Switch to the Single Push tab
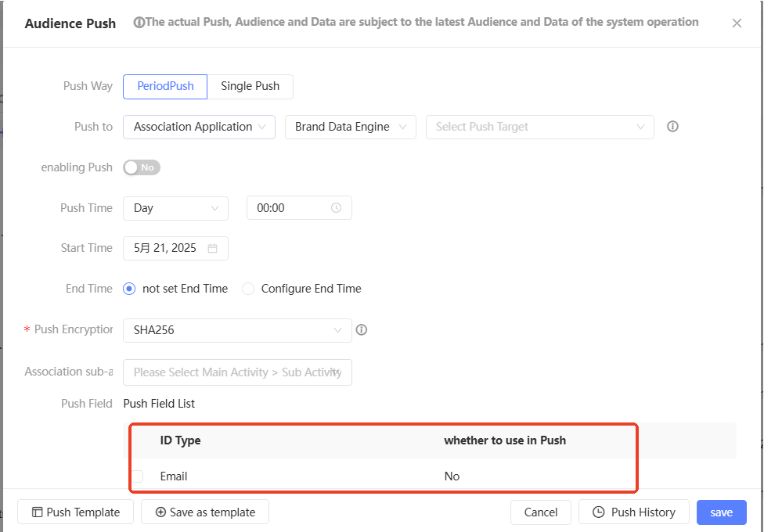 pos(250,86)
